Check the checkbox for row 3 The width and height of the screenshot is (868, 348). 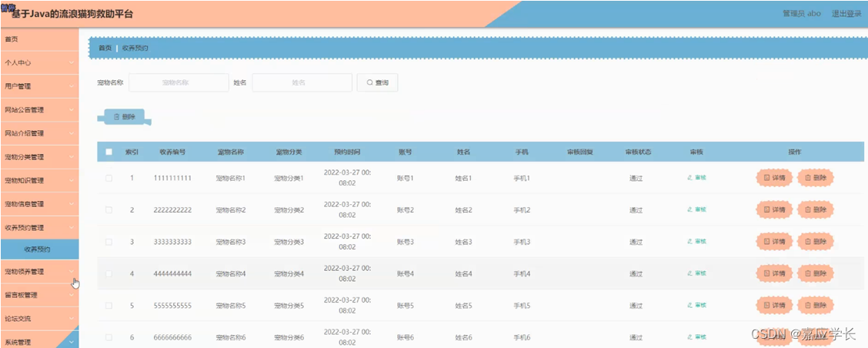[109, 242]
